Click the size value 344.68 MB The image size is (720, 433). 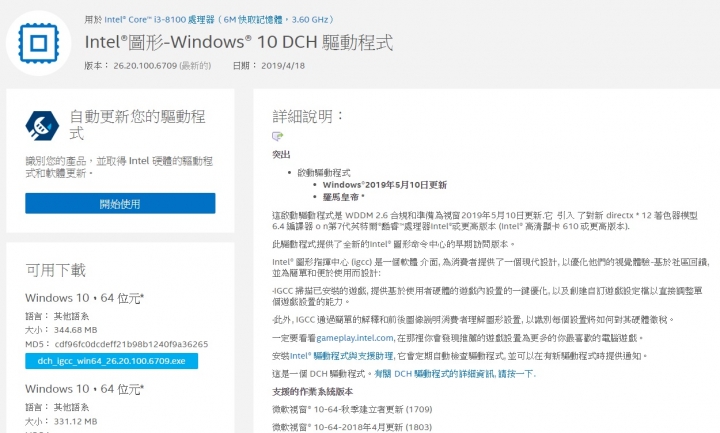point(75,330)
